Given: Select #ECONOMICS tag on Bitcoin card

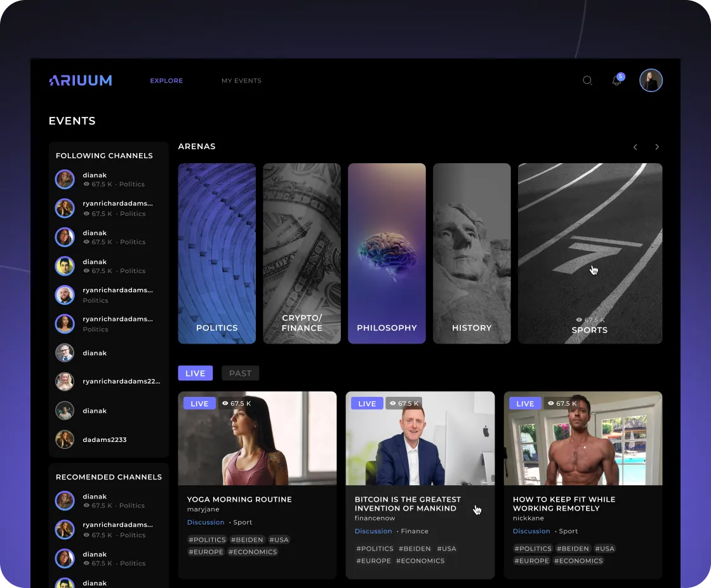Looking at the screenshot, I should 420,561.
